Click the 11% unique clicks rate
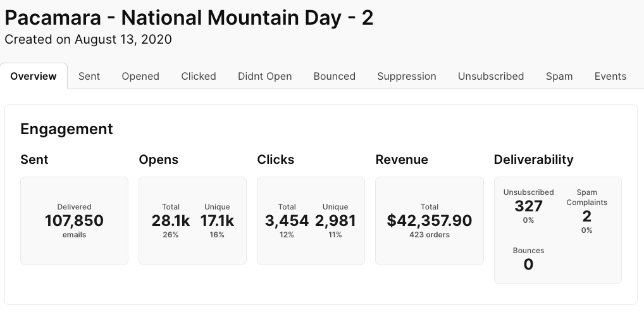Viewport: 644px width, 312px height. (x=335, y=235)
